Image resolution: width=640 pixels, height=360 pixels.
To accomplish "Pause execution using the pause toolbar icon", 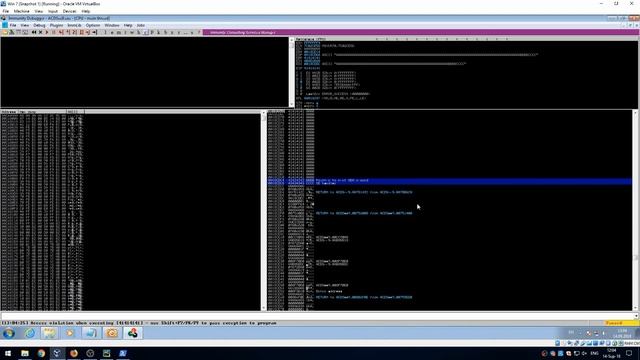I will pos(53,32).
